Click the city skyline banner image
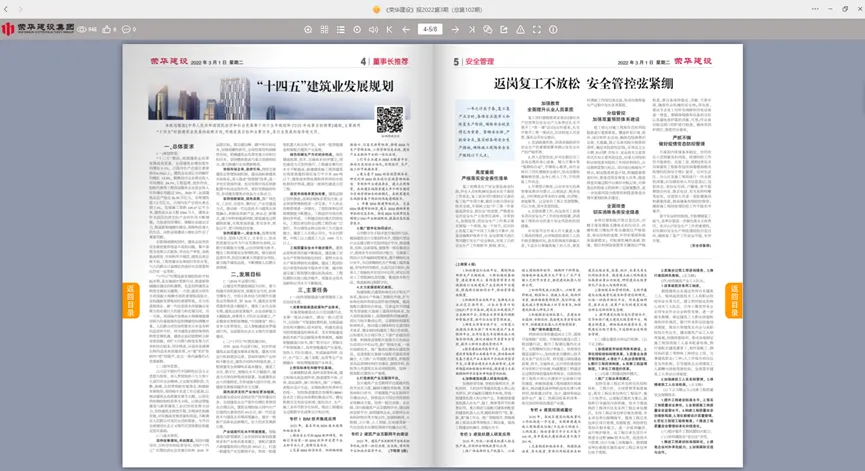Viewport: 865px width, 471px height. tap(262, 98)
